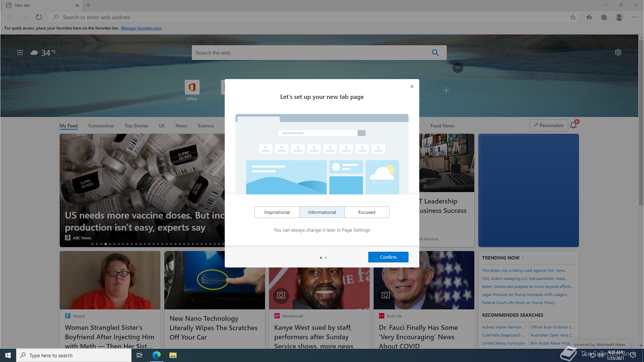Open a new browser tab with plus
This screenshot has height=362, width=644.
coord(88,5)
